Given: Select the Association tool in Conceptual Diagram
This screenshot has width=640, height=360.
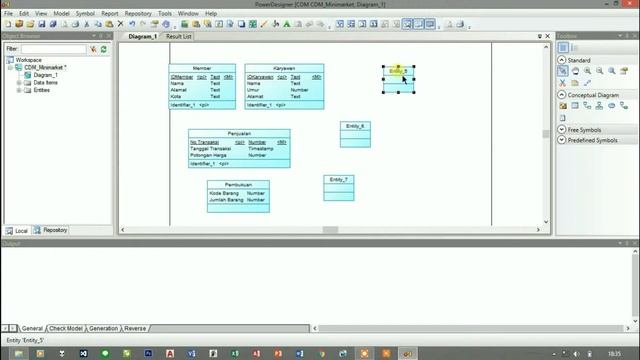Looking at the screenshot, I should pyautogui.click(x=611, y=106).
